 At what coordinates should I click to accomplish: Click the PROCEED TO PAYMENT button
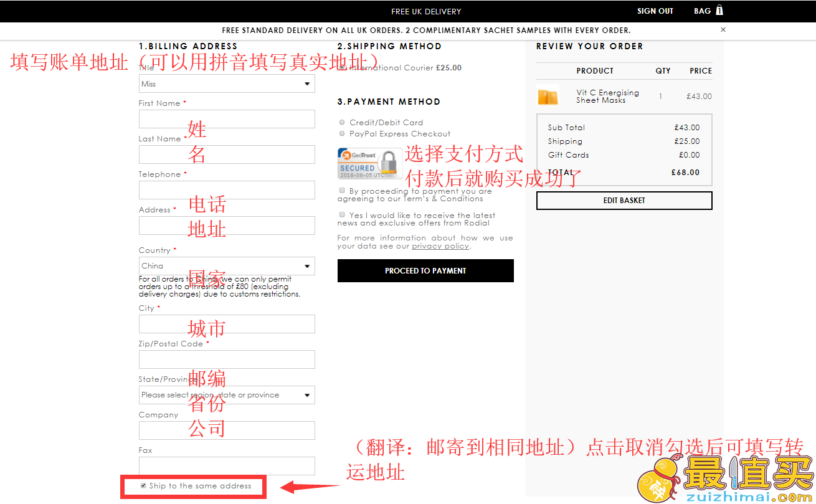point(425,271)
